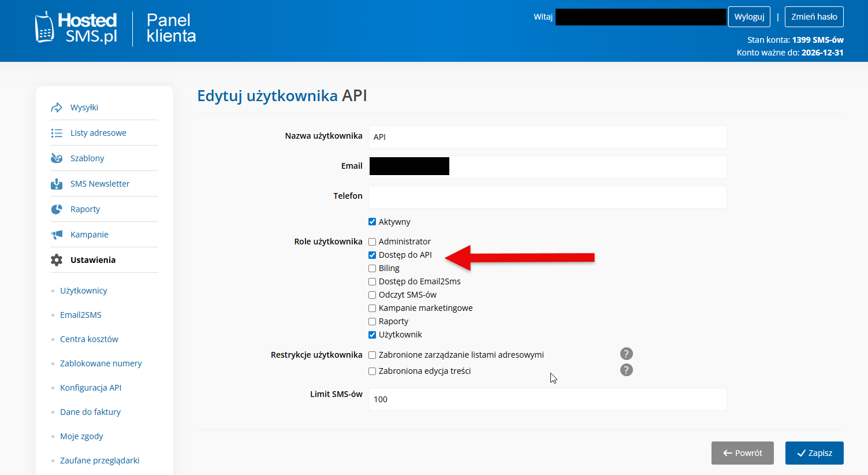Click the Powrót back button
The width and height of the screenshot is (868, 475).
(x=743, y=453)
